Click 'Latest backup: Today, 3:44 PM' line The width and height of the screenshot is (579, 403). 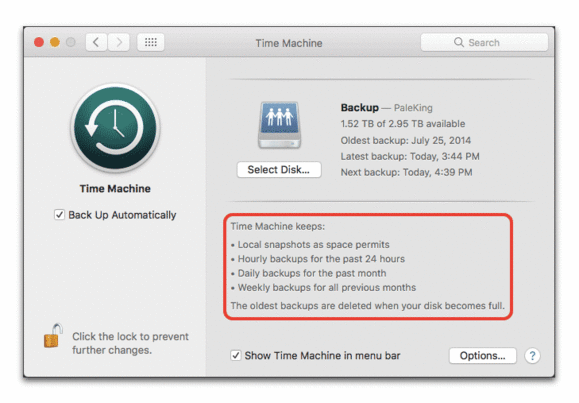coord(410,156)
